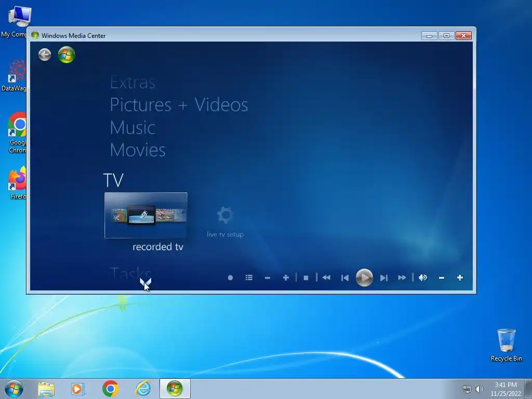Open Windows Explorer from the taskbar

coord(46,389)
